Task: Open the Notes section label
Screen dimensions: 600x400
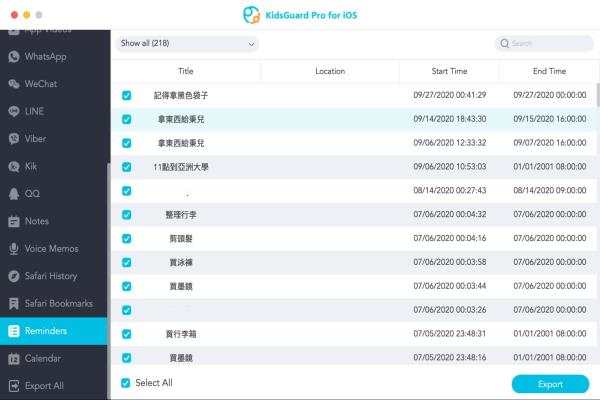Action: click(37, 221)
